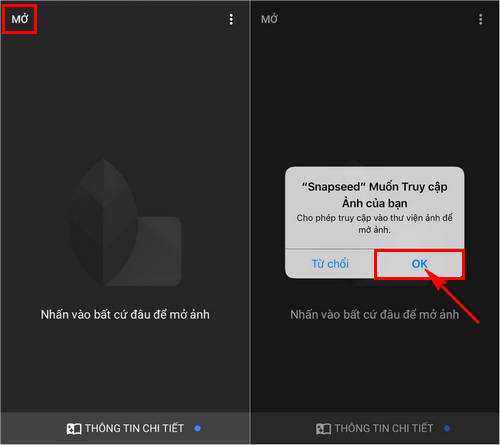Click the book icon in left bottom bar
This screenshot has height=445, width=500.
coord(74,429)
